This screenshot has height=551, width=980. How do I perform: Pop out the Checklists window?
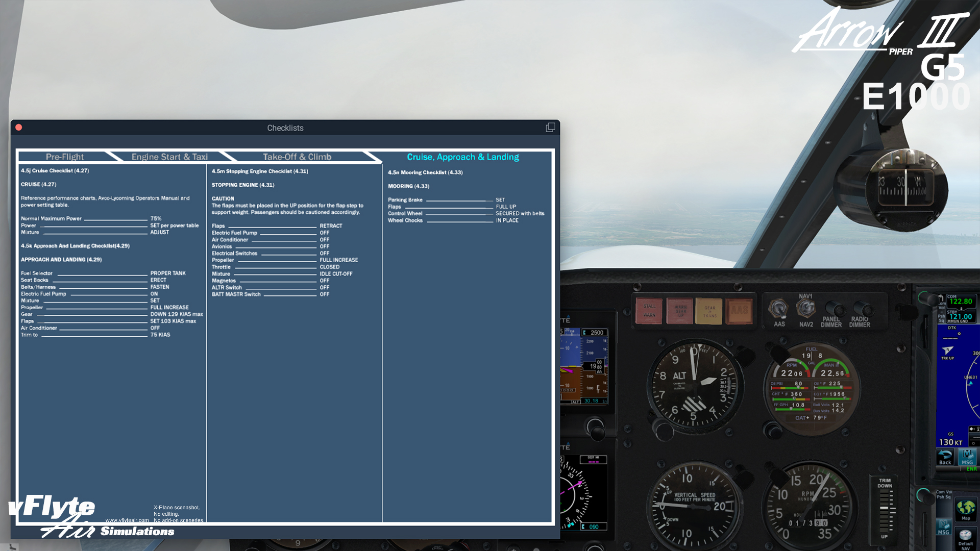point(550,128)
